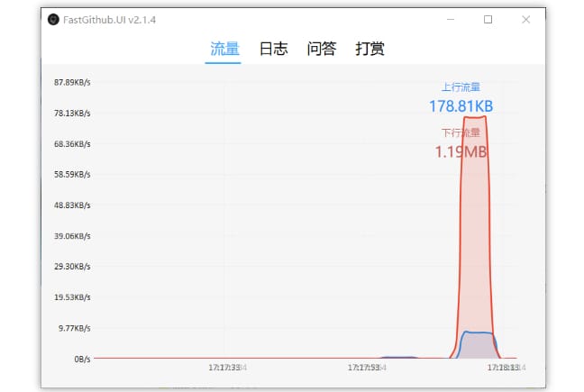Click the blue upload traffic curve

[x=478, y=332]
